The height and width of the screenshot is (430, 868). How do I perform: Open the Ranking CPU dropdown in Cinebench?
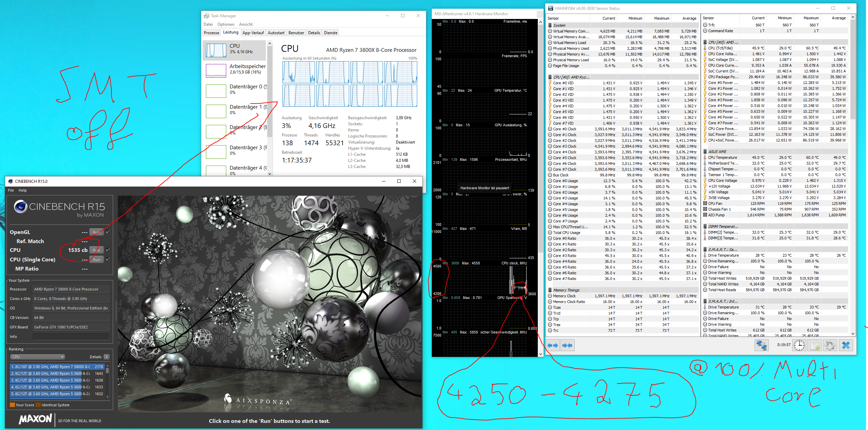(37, 357)
